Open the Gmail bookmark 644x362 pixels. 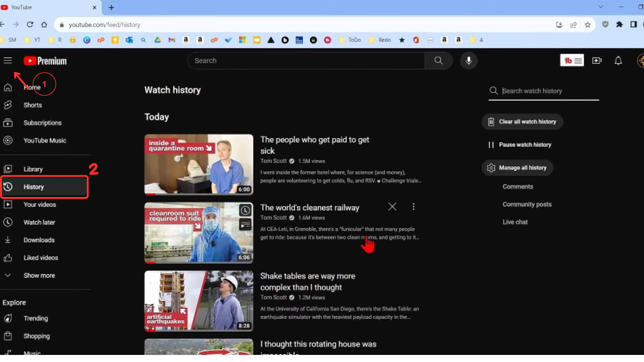point(172,40)
